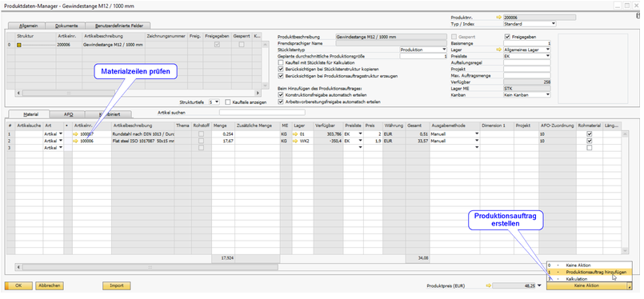Click Artikelbeschreibung Rundstahl nach DIN 1013 cell
The image size is (644, 299).
tap(143, 134)
